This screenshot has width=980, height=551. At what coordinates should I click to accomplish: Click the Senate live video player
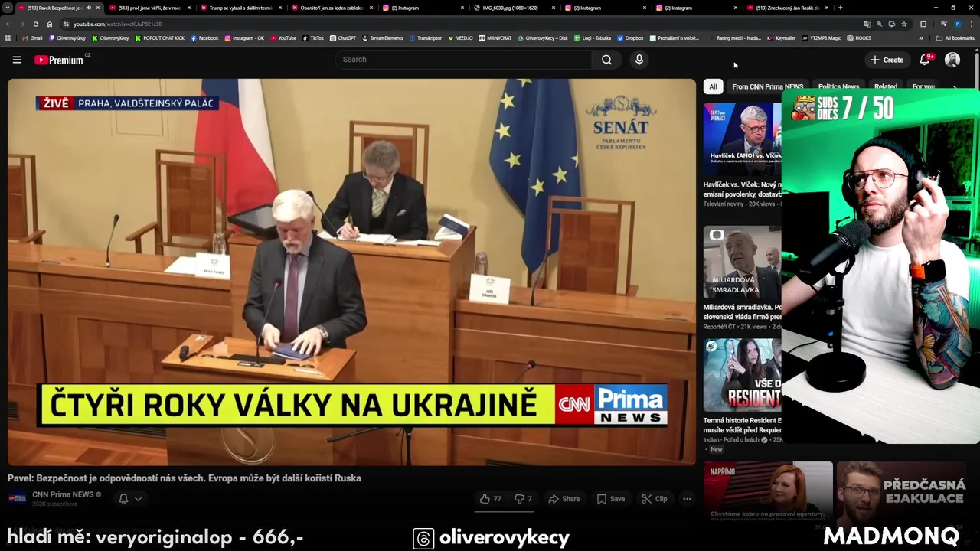click(351, 272)
